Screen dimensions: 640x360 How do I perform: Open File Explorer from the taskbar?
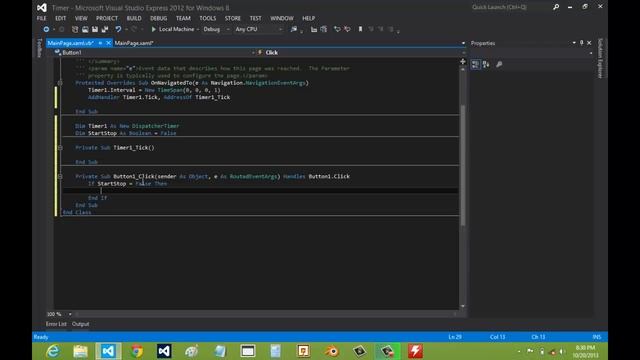pyautogui.click(x=80, y=351)
